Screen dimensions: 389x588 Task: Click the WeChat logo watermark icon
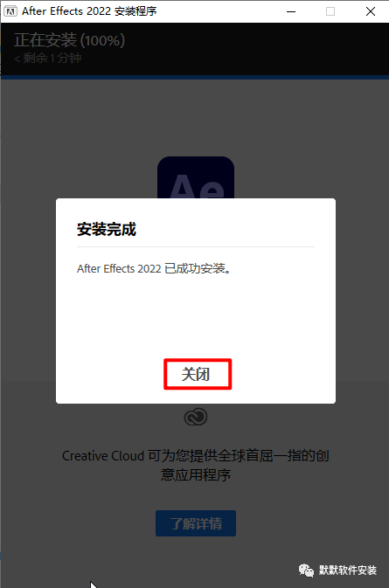click(306, 570)
